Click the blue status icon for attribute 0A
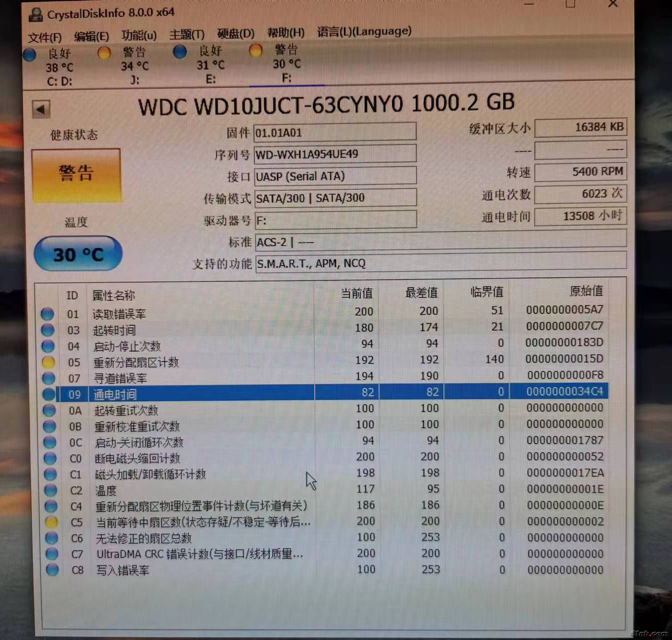672x640 pixels. click(x=49, y=410)
